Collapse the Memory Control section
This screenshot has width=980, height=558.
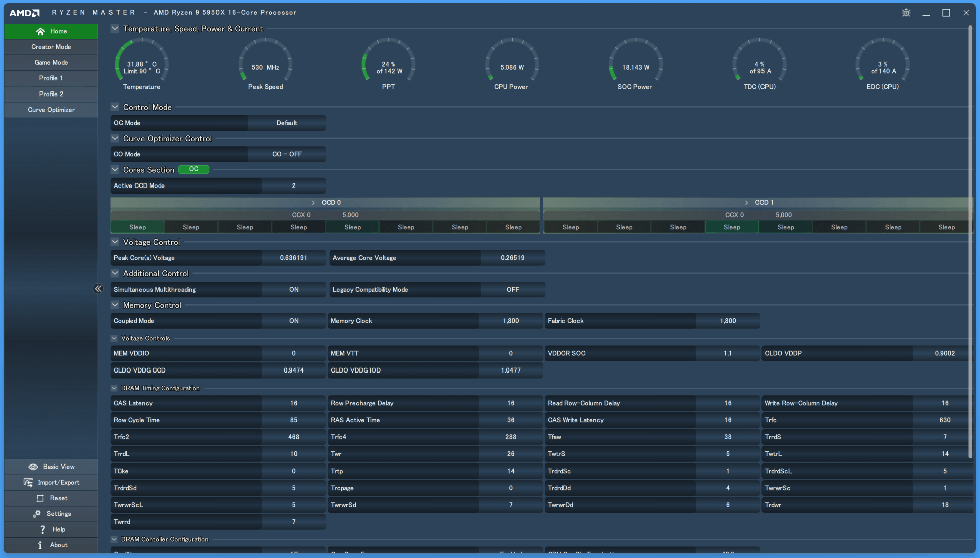click(x=115, y=305)
